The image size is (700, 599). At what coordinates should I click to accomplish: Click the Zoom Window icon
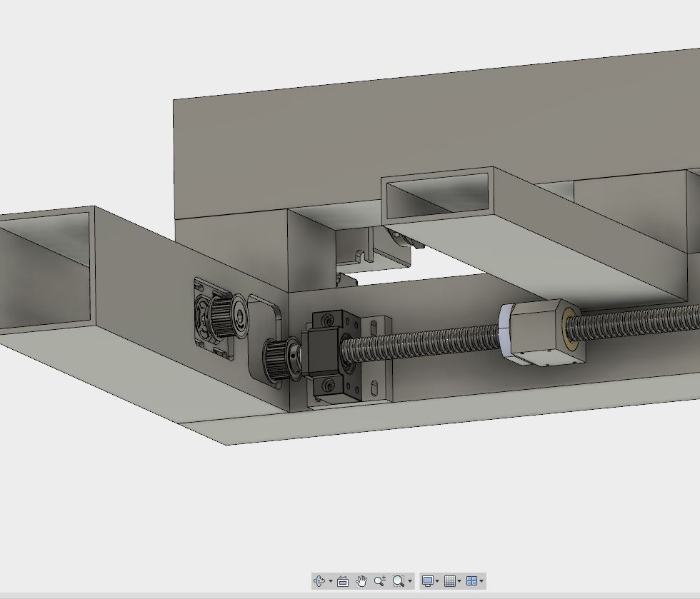(399, 581)
